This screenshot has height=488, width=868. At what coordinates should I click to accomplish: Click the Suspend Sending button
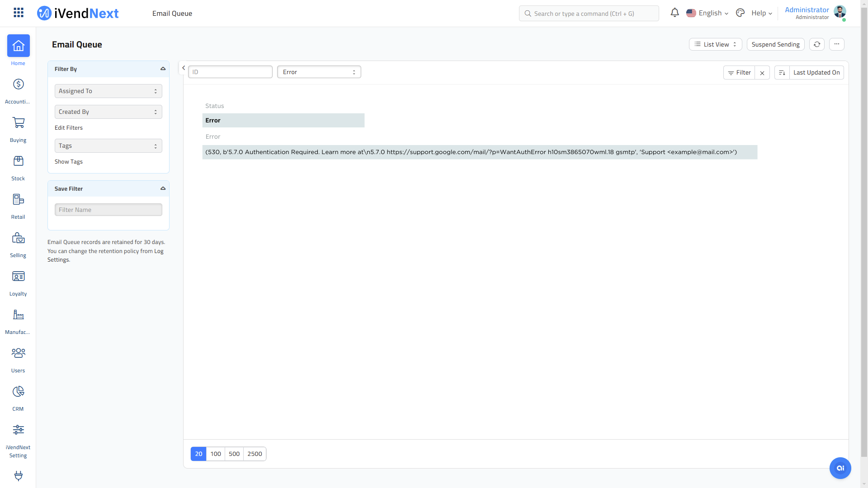(775, 44)
